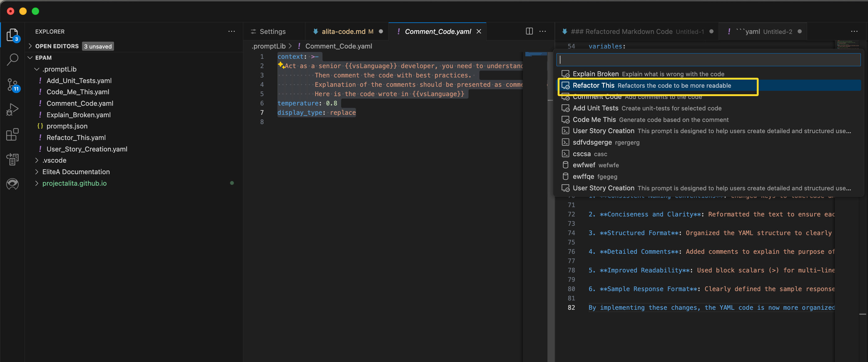Image resolution: width=868 pixels, height=362 pixels.
Task: Switch to the Settings tab
Action: click(274, 31)
